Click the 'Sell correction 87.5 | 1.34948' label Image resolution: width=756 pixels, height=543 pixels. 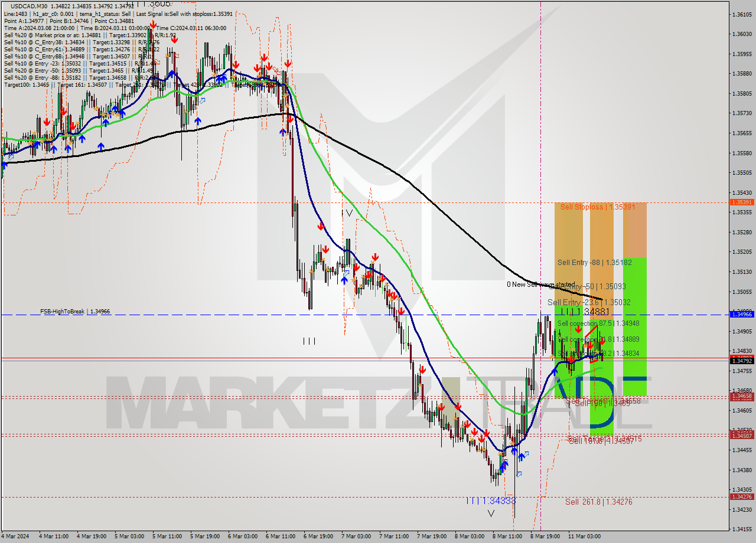click(x=598, y=323)
